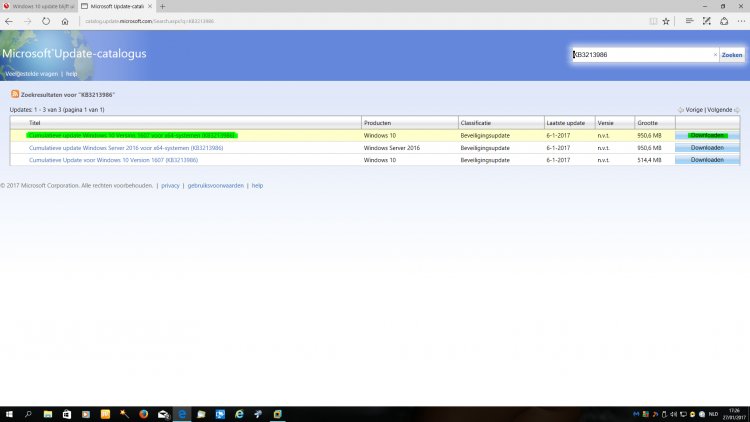This screenshot has height=422, width=750.
Task: Click the gebruiksvoorwaarden footer link
Action: tap(216, 185)
